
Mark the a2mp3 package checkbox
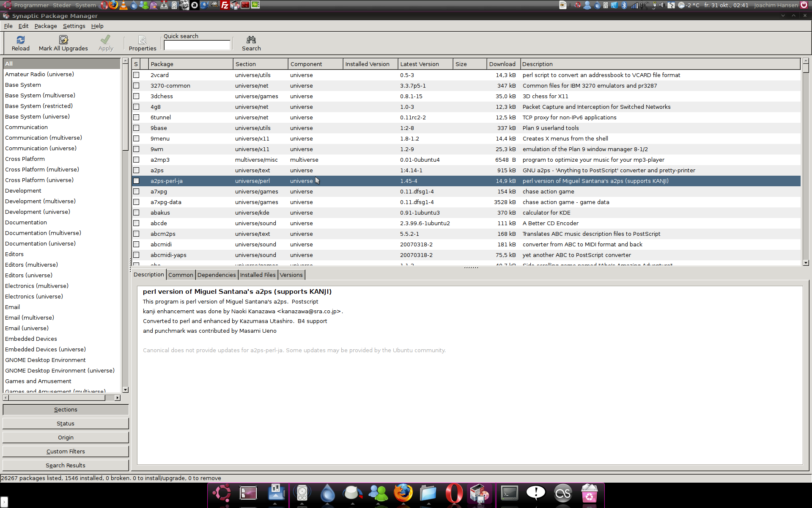click(x=136, y=160)
